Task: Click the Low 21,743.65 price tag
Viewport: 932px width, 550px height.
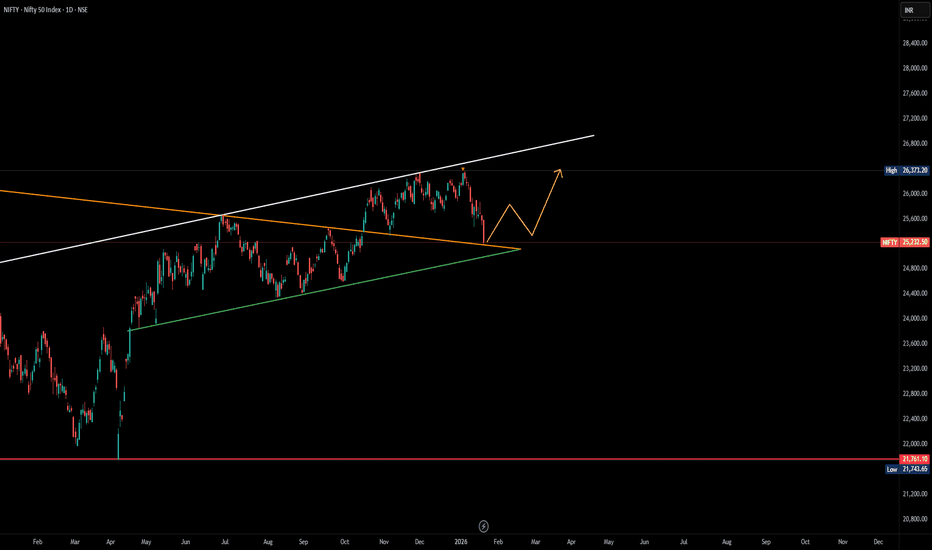Action: tap(907, 468)
